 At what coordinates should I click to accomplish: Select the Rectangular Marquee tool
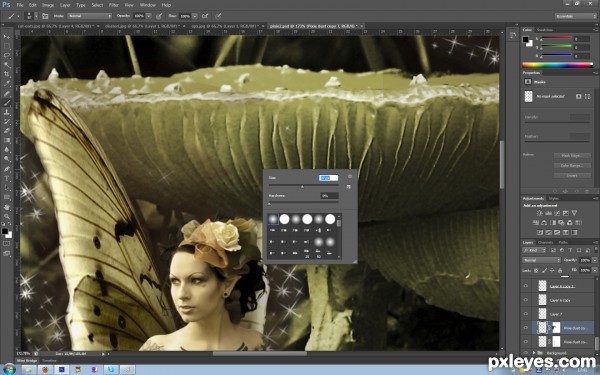click(x=7, y=46)
